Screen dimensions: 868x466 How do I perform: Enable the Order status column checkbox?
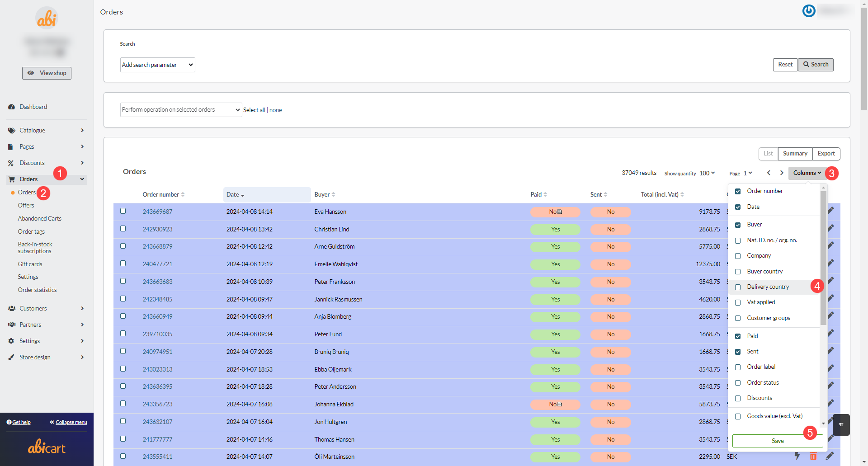[x=738, y=383]
